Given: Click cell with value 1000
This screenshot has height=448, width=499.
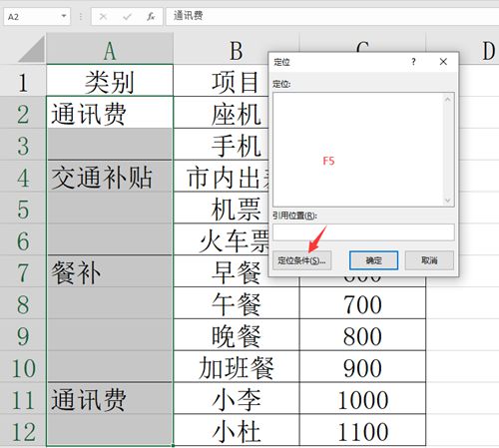Looking at the screenshot, I should click(362, 398).
